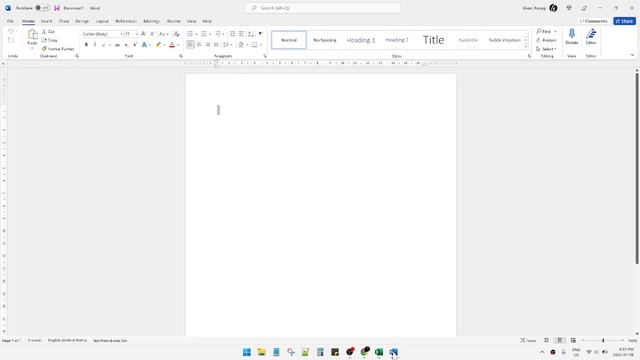Toggle italic formatting

tap(95, 44)
